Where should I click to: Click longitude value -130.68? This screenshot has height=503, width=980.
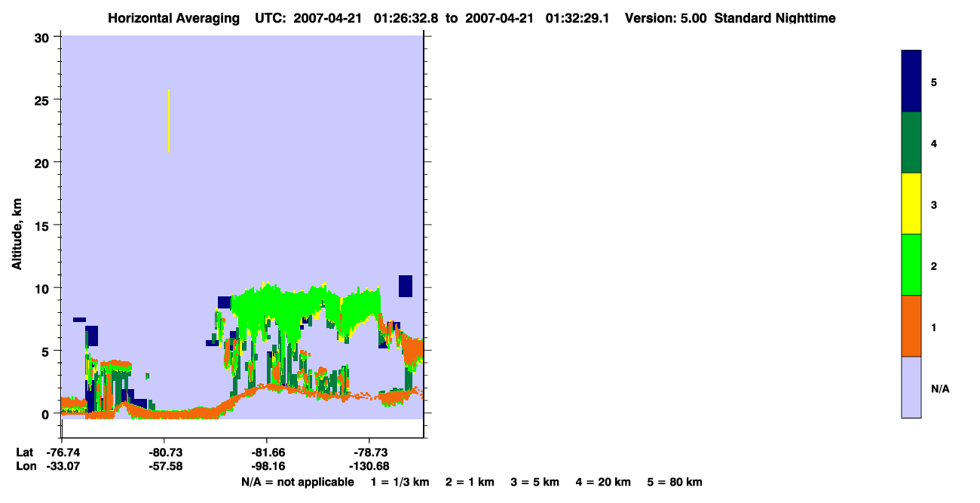tap(370, 466)
